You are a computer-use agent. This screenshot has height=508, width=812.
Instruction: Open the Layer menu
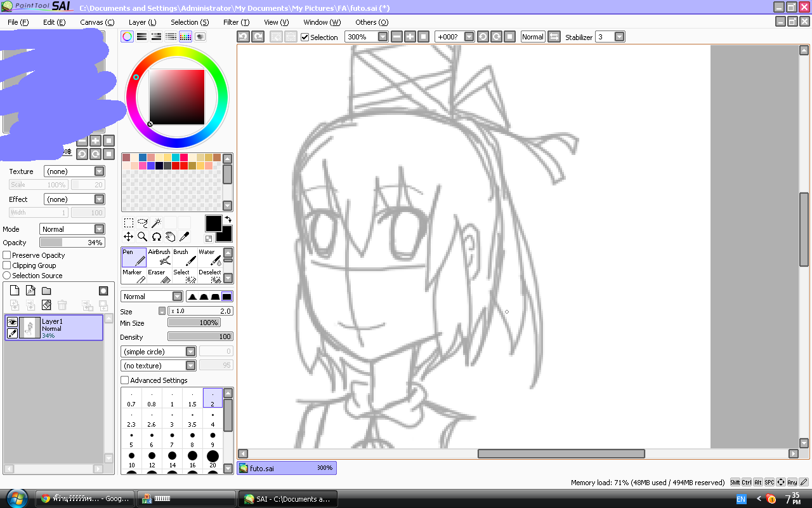(142, 22)
